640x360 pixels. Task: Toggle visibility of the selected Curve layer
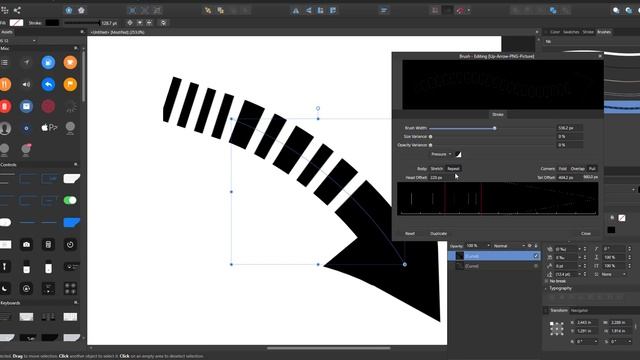tap(536, 256)
